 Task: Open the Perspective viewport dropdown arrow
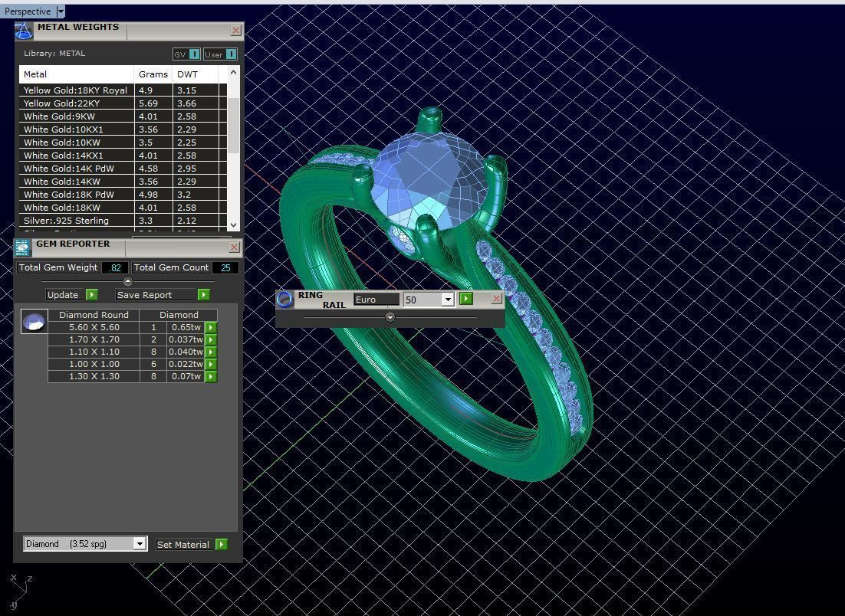coord(61,11)
